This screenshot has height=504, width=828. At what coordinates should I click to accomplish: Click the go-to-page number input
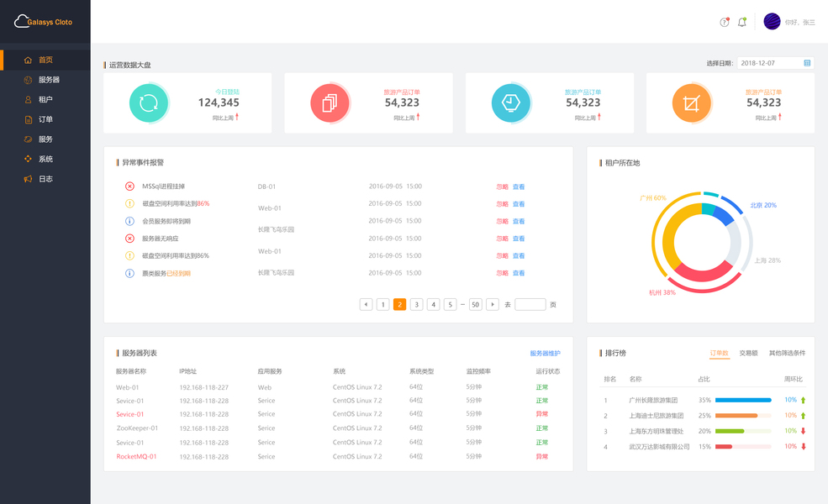click(530, 305)
